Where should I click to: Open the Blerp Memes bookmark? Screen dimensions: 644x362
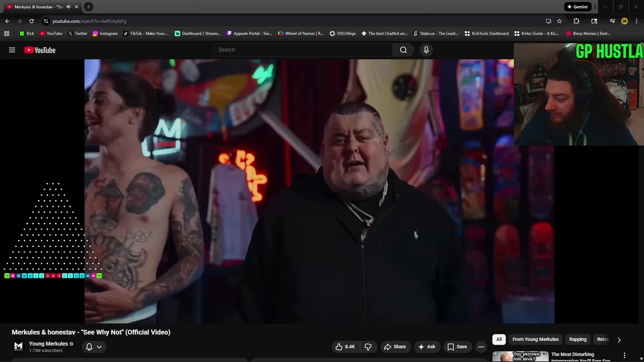tap(588, 33)
